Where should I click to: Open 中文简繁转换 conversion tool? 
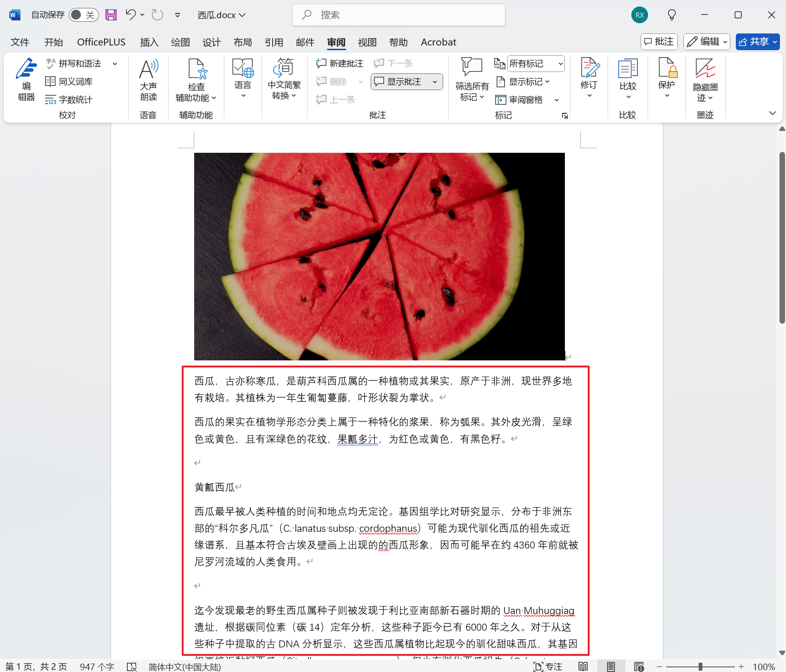[284, 79]
